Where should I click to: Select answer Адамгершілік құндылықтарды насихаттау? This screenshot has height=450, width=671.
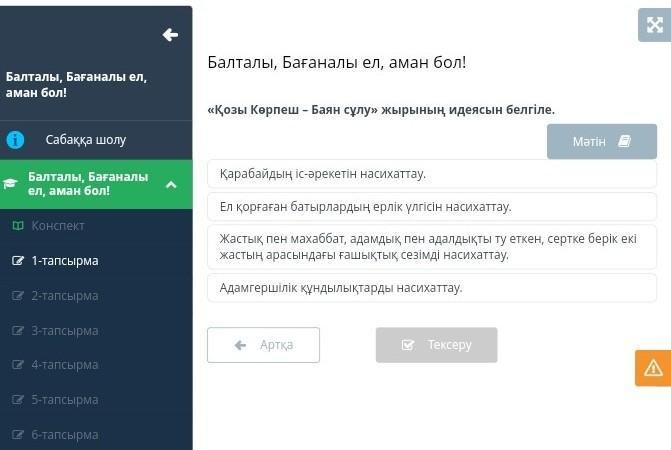point(431,288)
